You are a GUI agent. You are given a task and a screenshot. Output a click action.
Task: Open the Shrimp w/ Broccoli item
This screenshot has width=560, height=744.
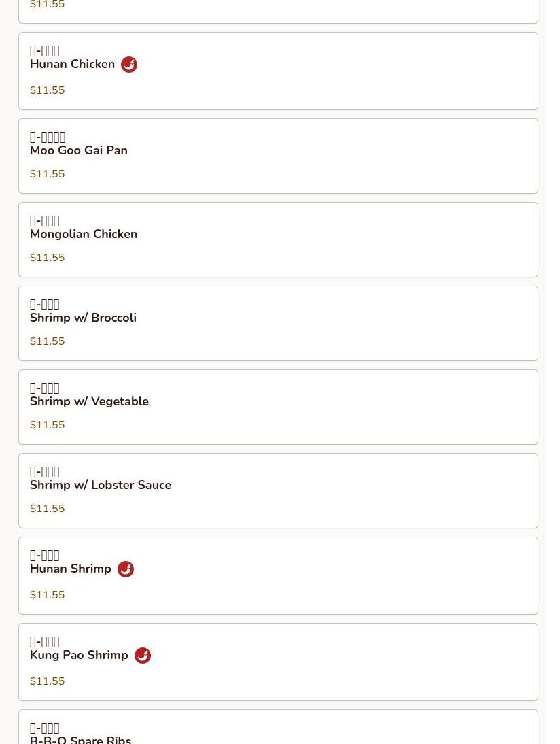(x=279, y=323)
